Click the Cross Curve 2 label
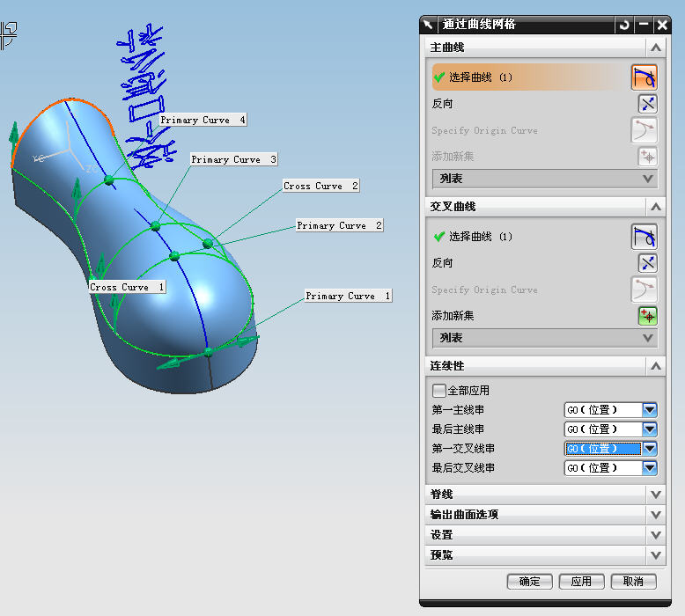Image resolution: width=685 pixels, height=616 pixels. click(x=320, y=186)
